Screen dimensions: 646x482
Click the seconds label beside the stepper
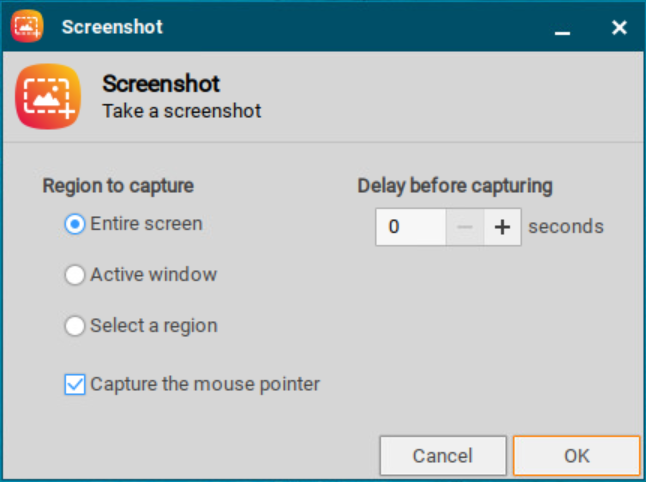[x=566, y=227]
